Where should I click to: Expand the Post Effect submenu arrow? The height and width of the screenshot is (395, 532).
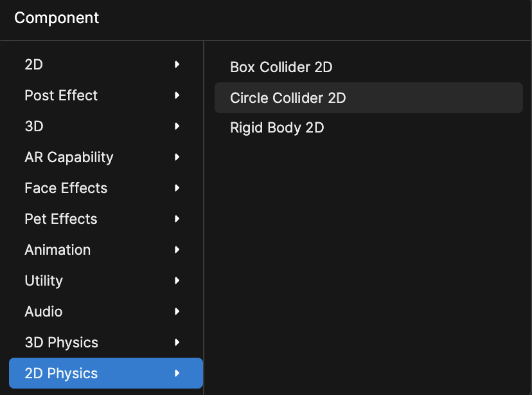tap(177, 95)
